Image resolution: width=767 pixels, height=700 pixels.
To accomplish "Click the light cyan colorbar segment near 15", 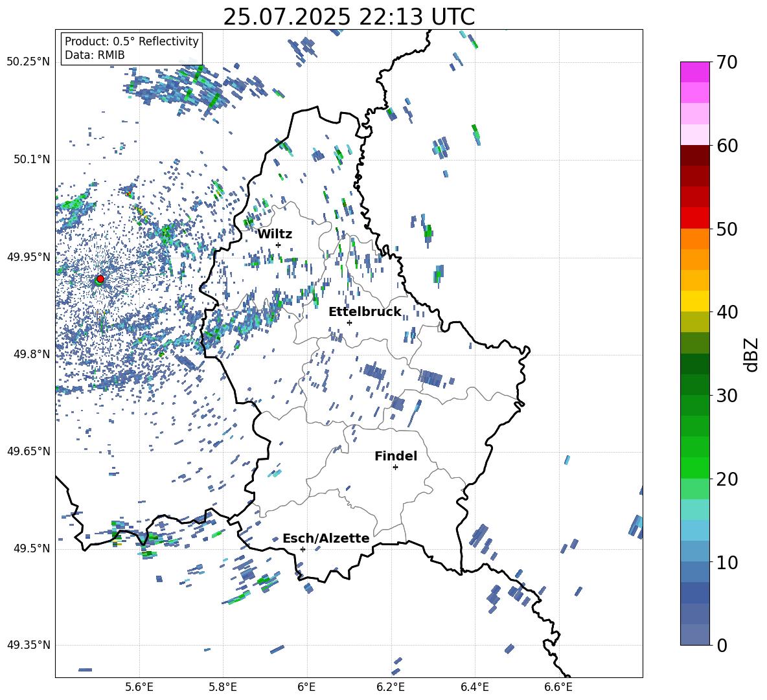I will pos(694,510).
